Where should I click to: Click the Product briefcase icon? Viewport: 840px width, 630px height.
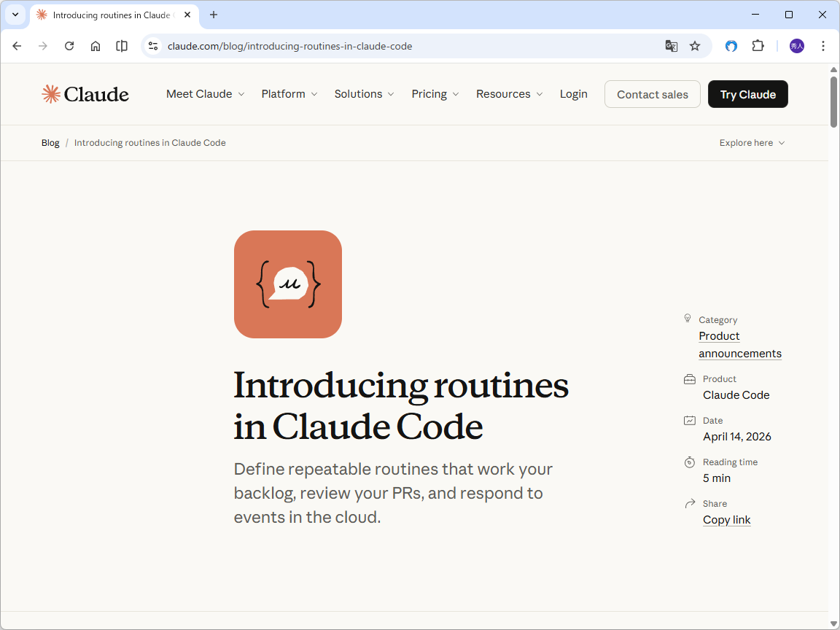click(690, 379)
